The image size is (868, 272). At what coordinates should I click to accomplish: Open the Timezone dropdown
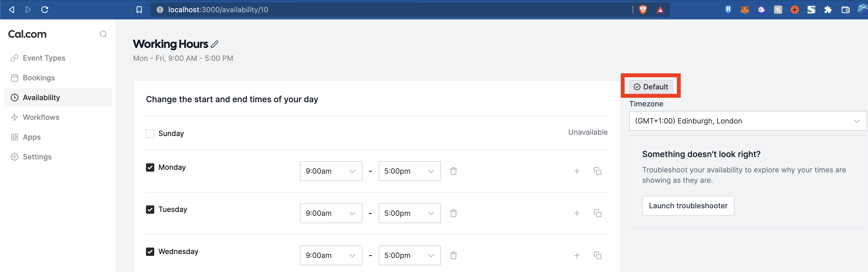point(747,121)
